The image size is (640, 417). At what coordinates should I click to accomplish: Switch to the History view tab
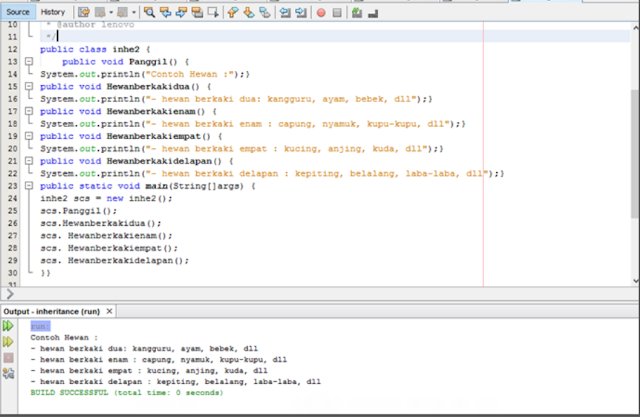(x=53, y=12)
